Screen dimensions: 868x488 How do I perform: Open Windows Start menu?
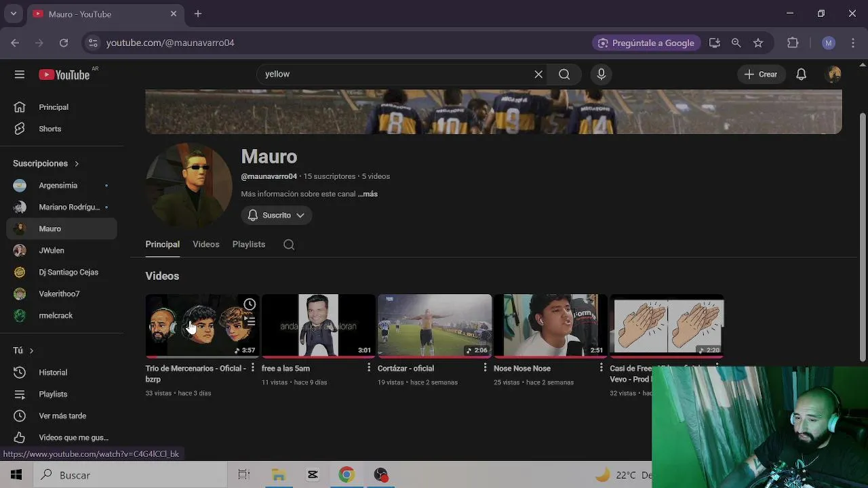tap(16, 475)
